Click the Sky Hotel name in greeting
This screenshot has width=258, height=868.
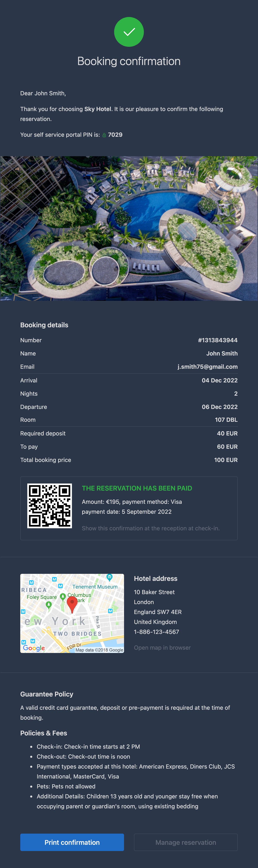tap(98, 109)
